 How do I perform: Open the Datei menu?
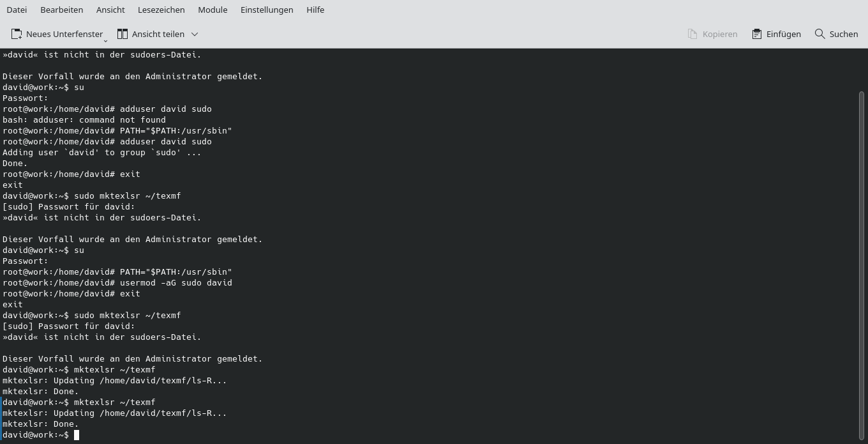17,10
